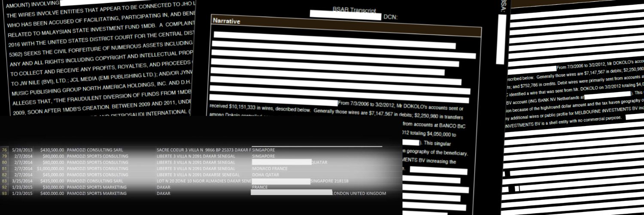Click PAMODZI SPORTS CONSULTING in row 81

(97, 169)
